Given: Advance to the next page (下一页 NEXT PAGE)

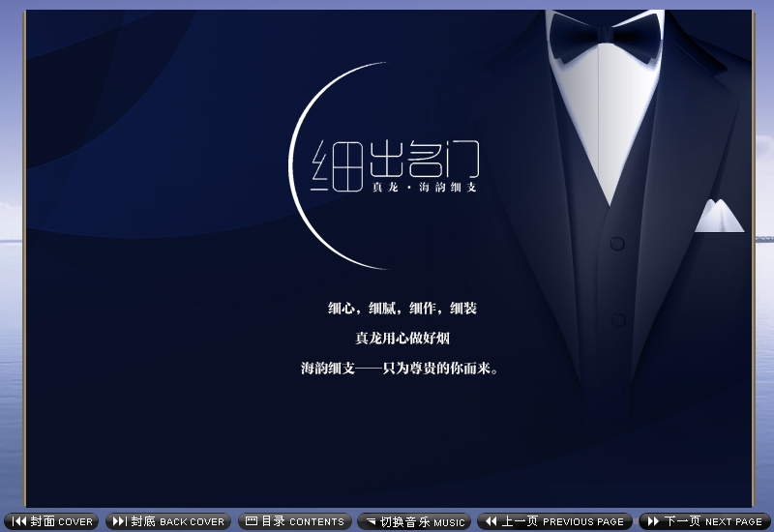Looking at the screenshot, I should (x=705, y=521).
